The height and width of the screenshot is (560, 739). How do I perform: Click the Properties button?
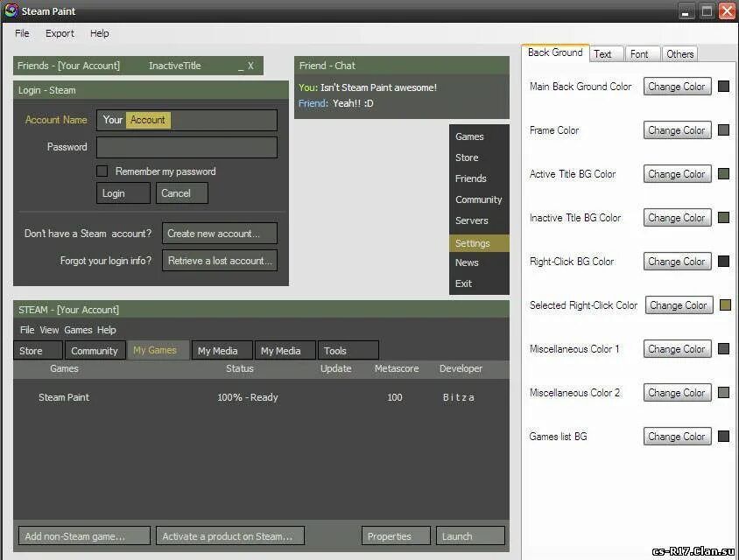[396, 536]
